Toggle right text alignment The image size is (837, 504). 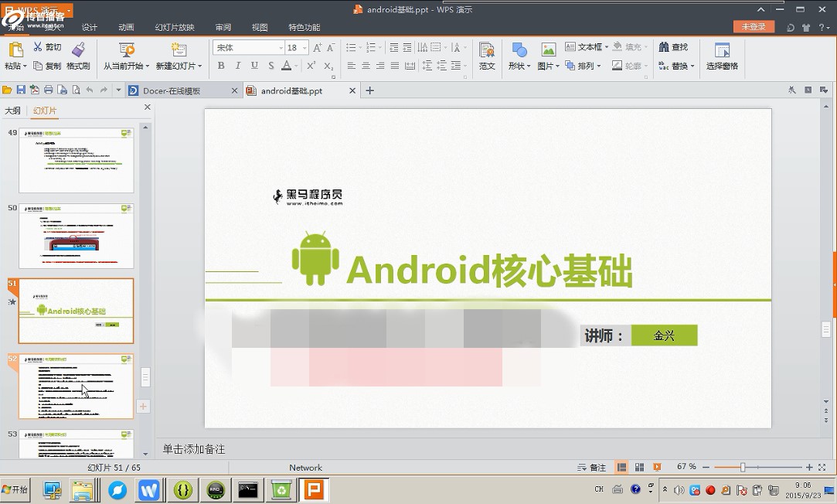(380, 66)
